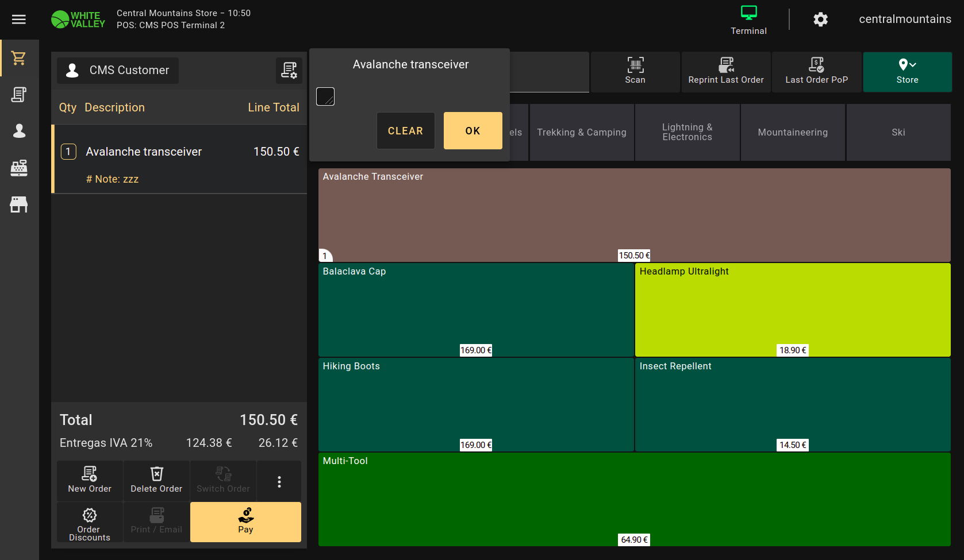Image resolution: width=964 pixels, height=560 pixels.
Task: Open the settings gear icon
Action: tap(820, 20)
